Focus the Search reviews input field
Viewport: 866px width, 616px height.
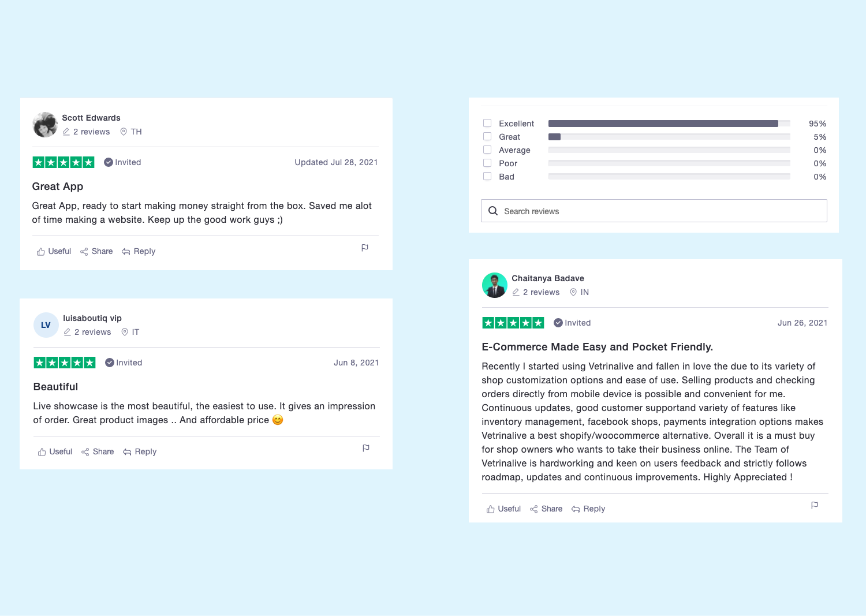point(654,211)
